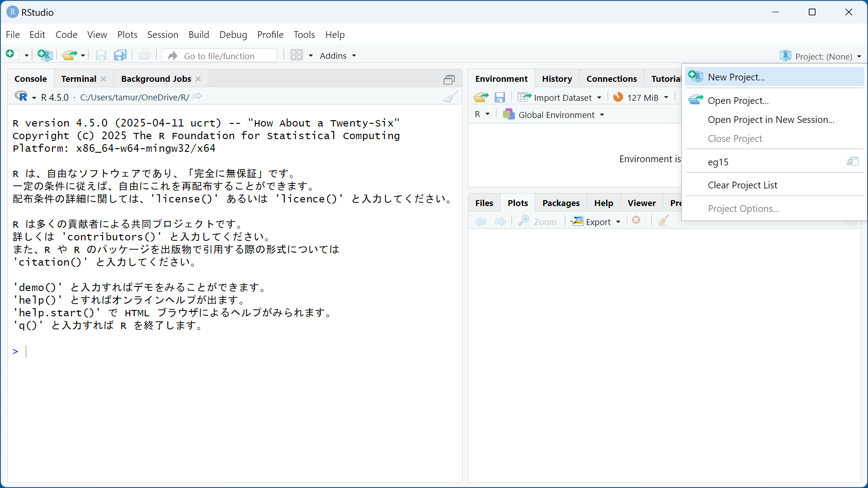Clear console with the broom icon
The width and height of the screenshot is (868, 488).
click(x=450, y=97)
